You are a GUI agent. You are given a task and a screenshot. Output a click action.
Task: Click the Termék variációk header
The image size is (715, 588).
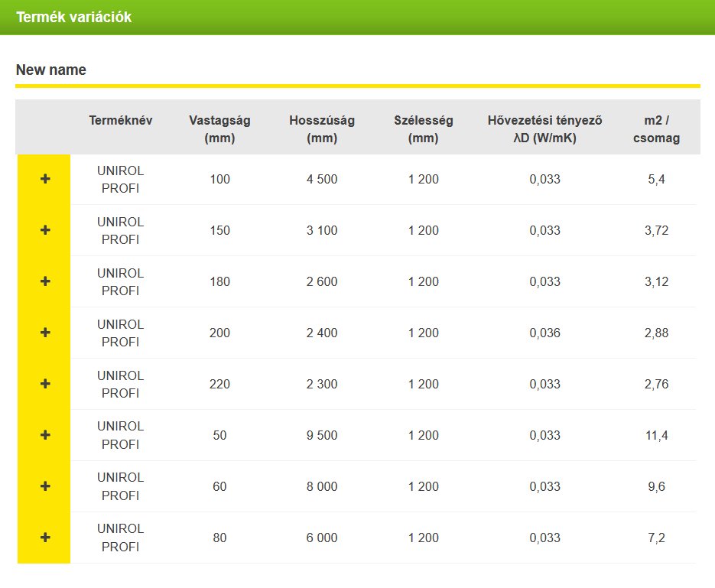point(74,18)
